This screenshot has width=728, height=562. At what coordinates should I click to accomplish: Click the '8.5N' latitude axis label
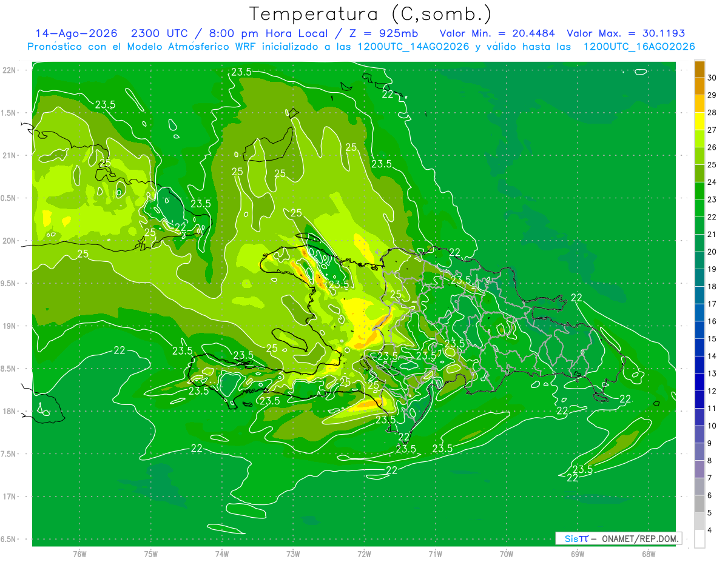coord(9,369)
